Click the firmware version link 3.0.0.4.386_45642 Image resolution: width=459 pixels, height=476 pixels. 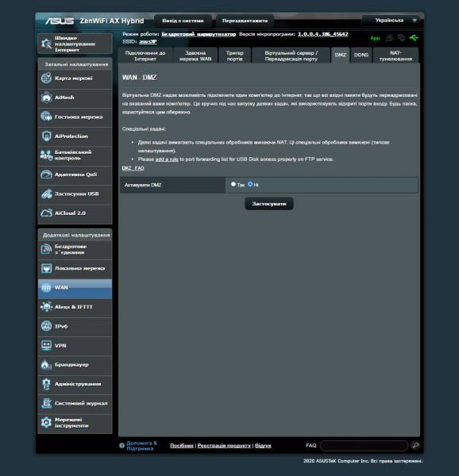coord(322,34)
